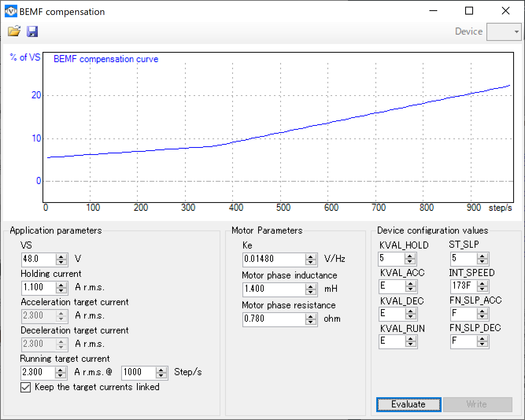Click the KVAL_DEC value field
Viewport: 525px width, 420px height.
(x=392, y=314)
